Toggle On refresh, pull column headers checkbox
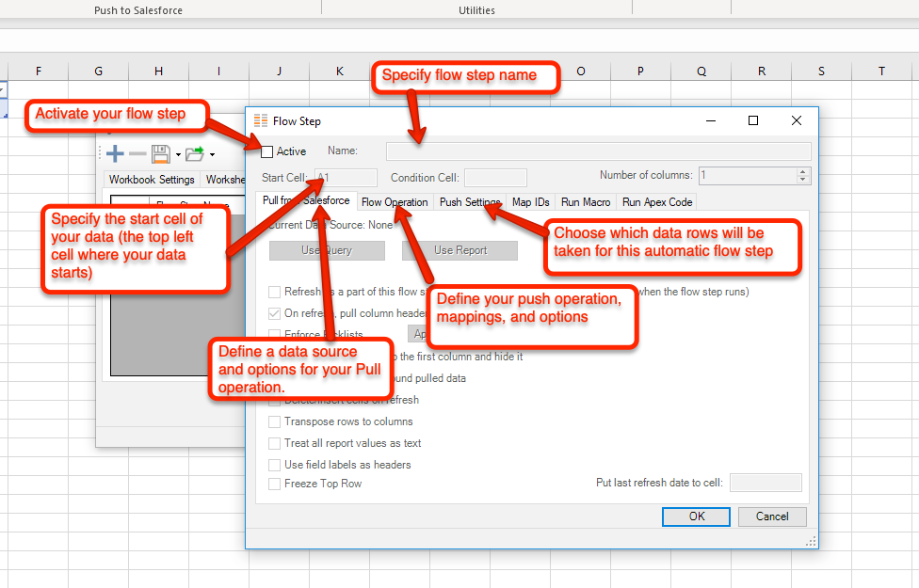919x588 pixels. tap(274, 313)
